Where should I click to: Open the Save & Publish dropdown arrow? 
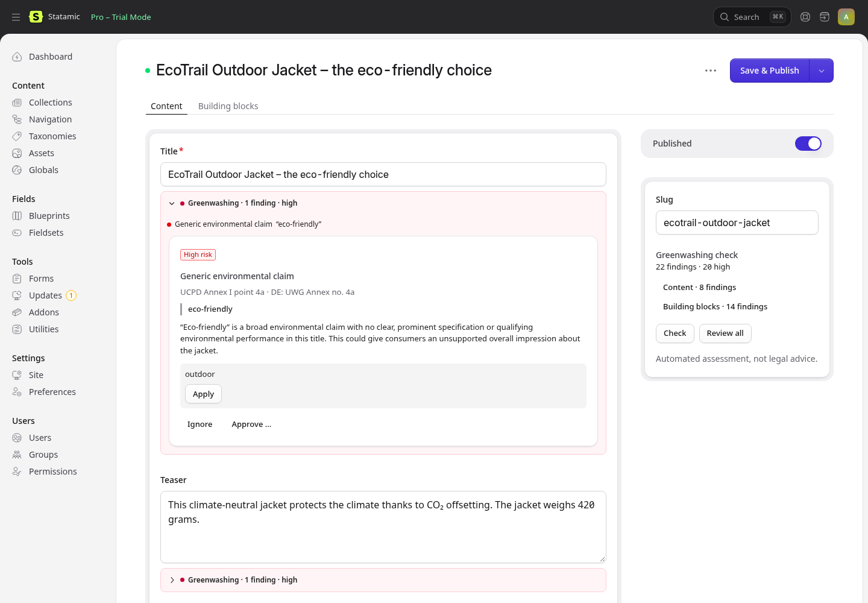[821, 71]
